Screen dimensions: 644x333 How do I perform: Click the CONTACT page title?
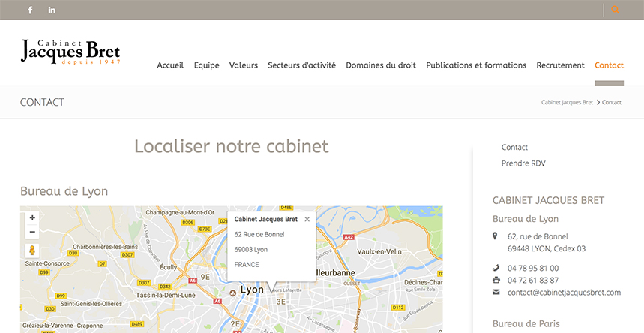point(42,102)
